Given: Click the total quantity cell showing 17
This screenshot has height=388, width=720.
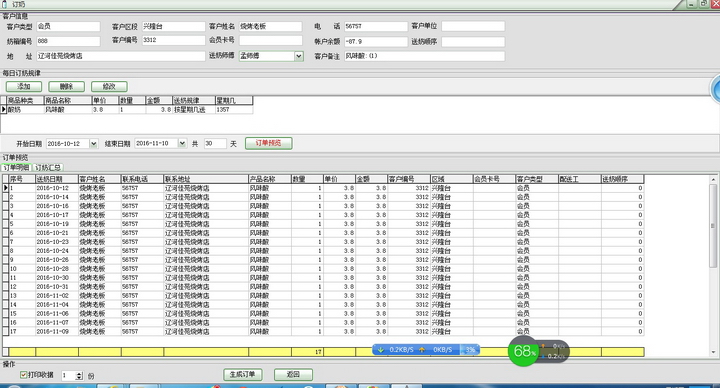Looking at the screenshot, I should click(x=307, y=352).
